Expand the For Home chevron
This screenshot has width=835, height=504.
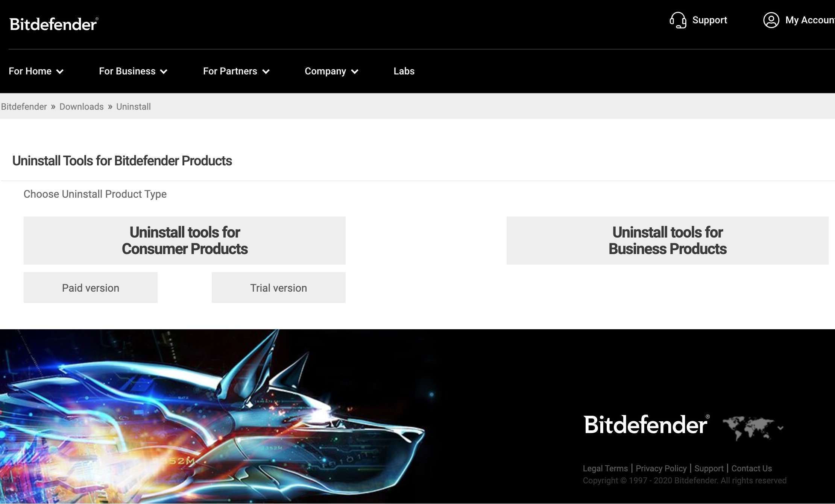click(x=60, y=72)
